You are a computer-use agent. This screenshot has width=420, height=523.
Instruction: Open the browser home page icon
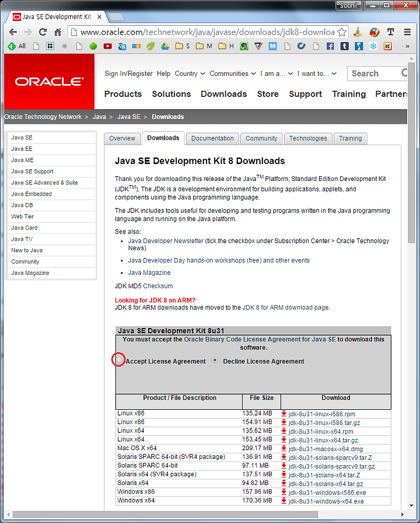58,32
